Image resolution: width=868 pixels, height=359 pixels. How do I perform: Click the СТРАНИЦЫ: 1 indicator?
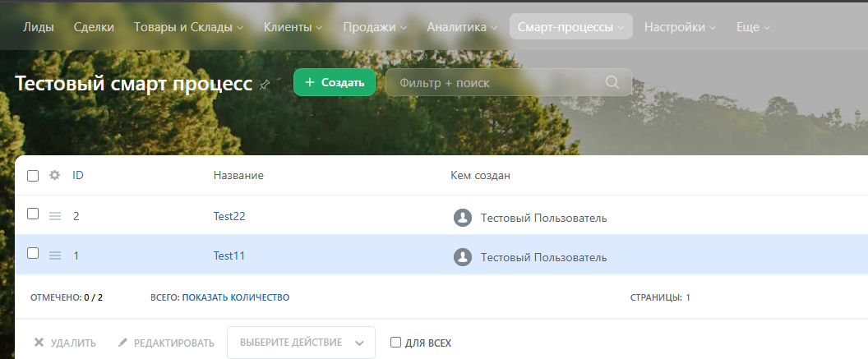point(660,297)
